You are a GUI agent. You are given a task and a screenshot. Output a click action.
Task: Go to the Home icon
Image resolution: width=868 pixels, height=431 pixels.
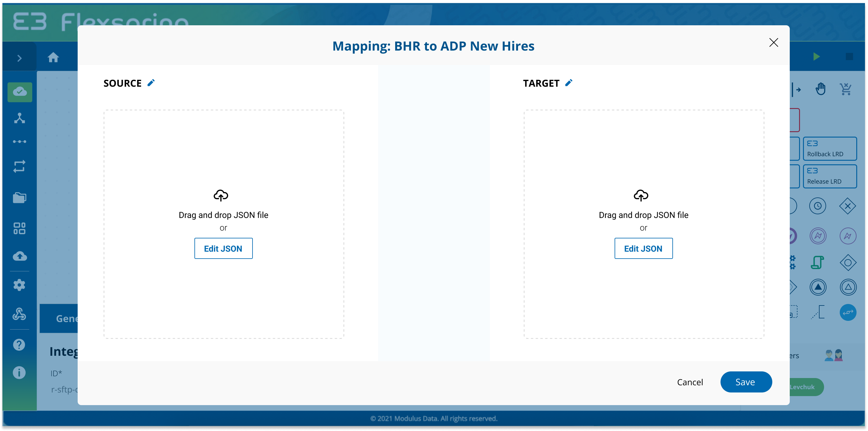click(53, 57)
